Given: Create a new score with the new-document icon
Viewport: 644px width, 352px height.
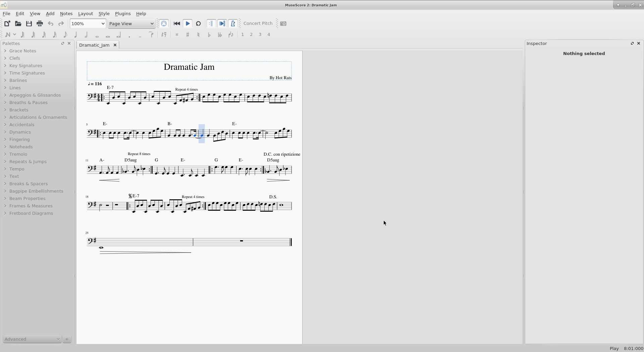Looking at the screenshot, I should coord(7,23).
